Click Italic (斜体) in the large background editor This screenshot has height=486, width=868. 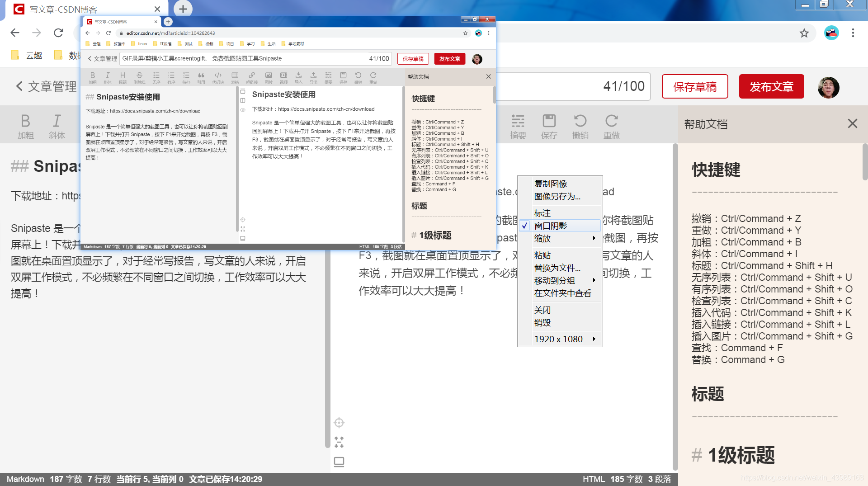(x=57, y=126)
